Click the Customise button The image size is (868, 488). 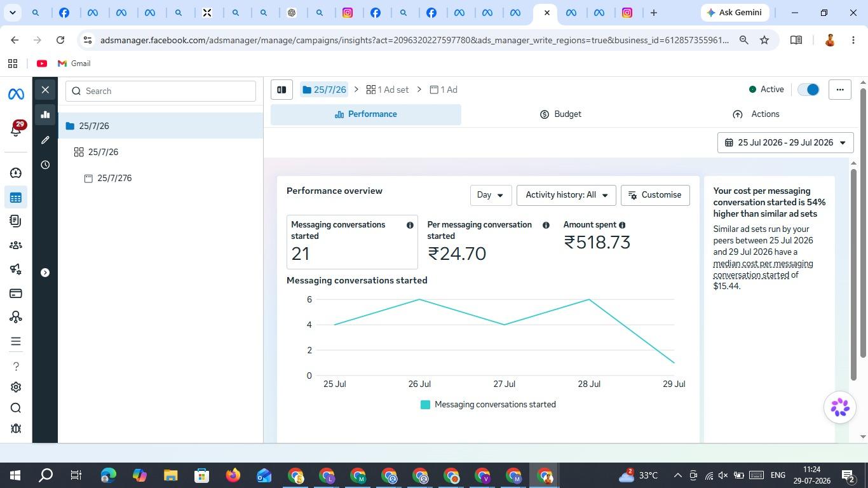pos(655,195)
